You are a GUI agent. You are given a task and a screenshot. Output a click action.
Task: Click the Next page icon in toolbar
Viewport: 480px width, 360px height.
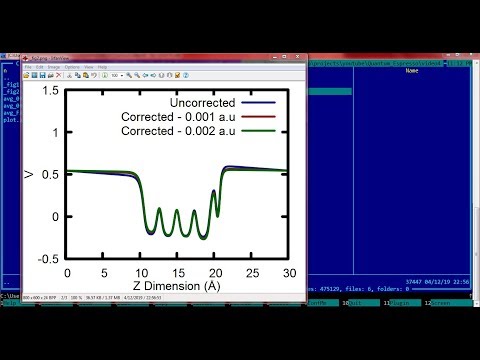pyautogui.click(x=169, y=76)
